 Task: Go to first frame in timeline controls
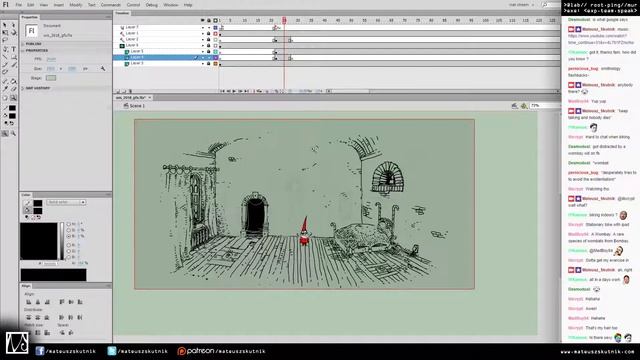tap(222, 91)
